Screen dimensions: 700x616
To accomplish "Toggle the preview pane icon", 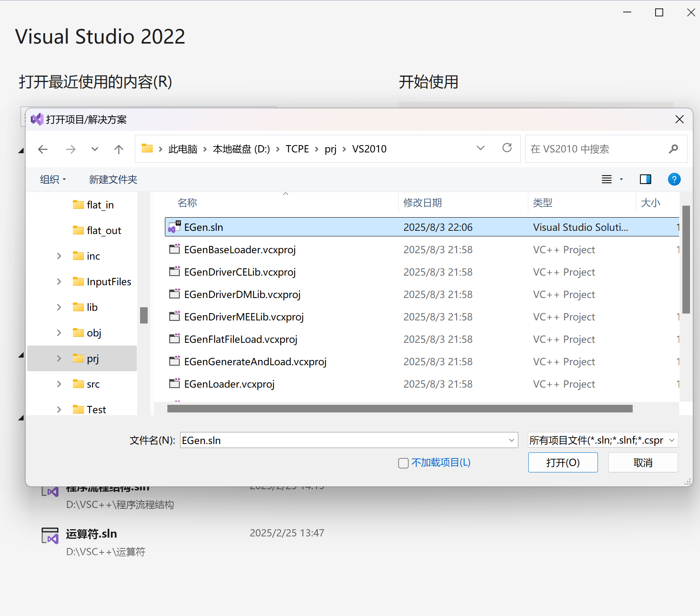I will [x=645, y=179].
